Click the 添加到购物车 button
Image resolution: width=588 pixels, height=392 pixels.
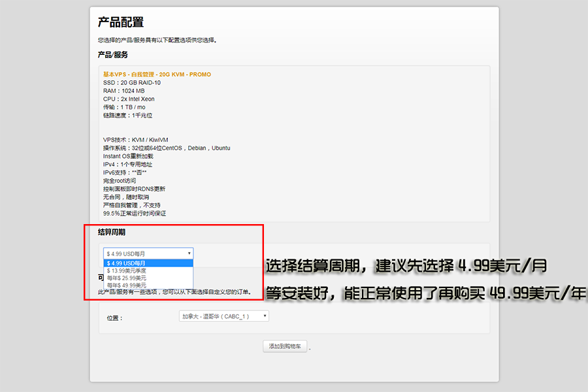[284, 346]
